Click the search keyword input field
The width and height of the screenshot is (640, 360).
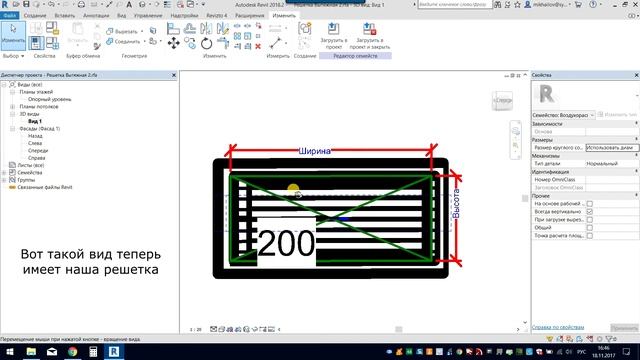pyautogui.click(x=454, y=4)
